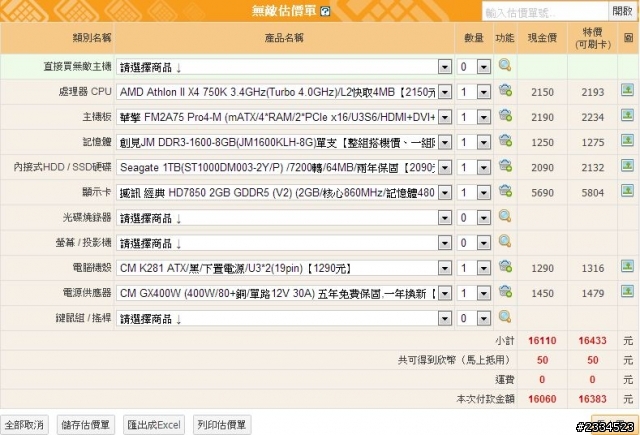The height and width of the screenshot is (435, 640).
Task: Click final card payment amount 16383
Action: tap(592, 399)
